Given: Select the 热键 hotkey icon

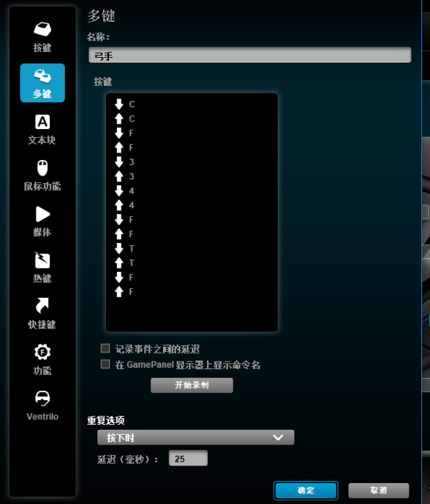Looking at the screenshot, I should point(42,260).
